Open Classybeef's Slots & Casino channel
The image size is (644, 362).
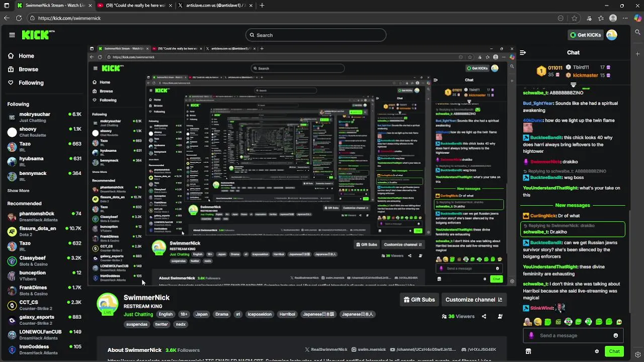(x=44, y=261)
